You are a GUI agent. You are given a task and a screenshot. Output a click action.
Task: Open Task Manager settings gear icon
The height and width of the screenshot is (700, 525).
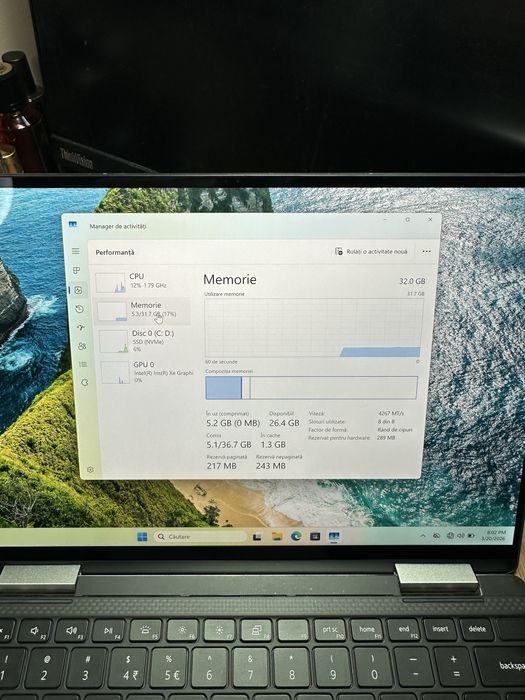pos(90,470)
